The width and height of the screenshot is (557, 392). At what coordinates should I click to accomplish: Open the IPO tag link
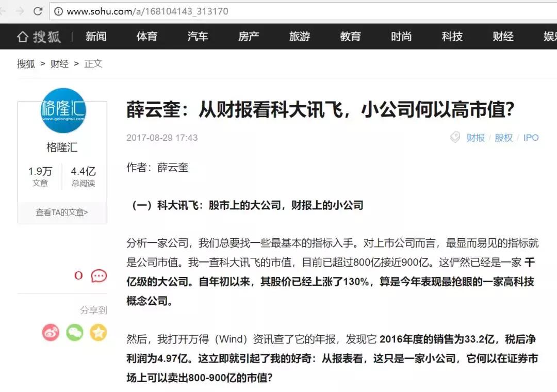point(531,137)
